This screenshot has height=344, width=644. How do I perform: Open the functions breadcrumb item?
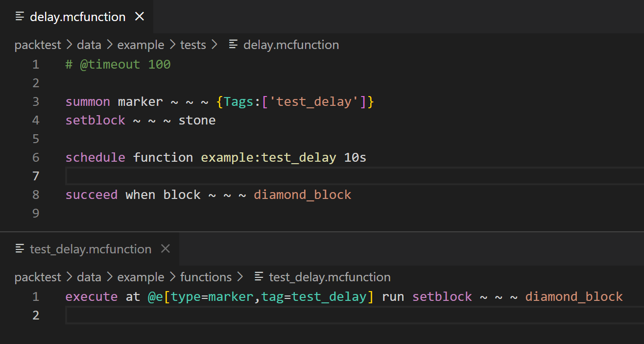[x=206, y=277]
